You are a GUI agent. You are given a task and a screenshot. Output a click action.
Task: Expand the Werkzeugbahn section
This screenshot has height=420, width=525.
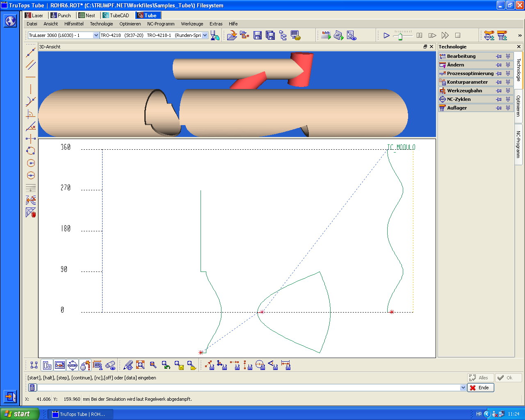click(508, 91)
